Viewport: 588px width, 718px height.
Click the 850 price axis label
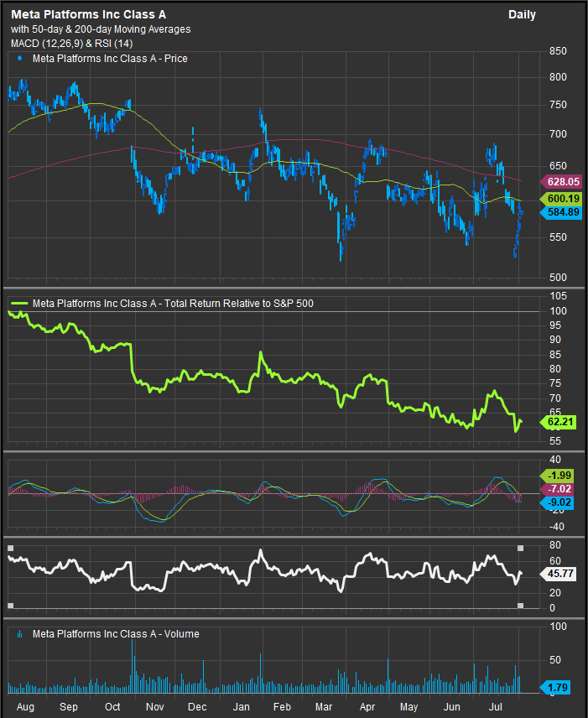coord(558,51)
